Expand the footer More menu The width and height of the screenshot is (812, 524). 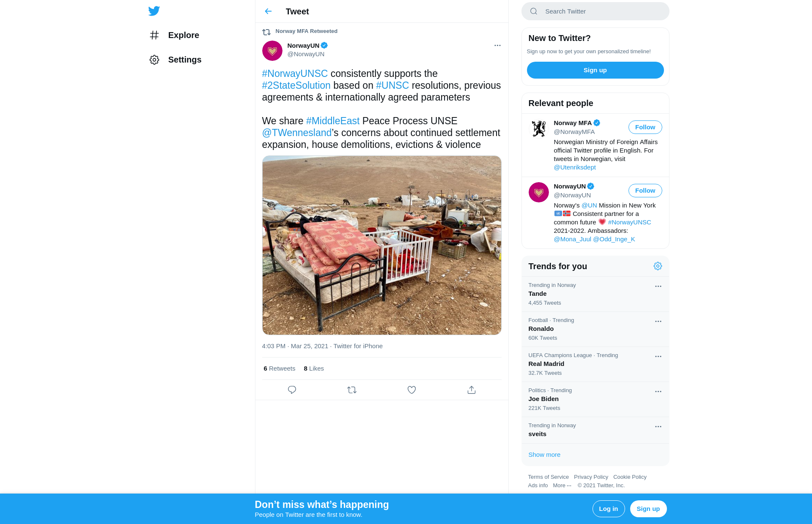(562, 486)
